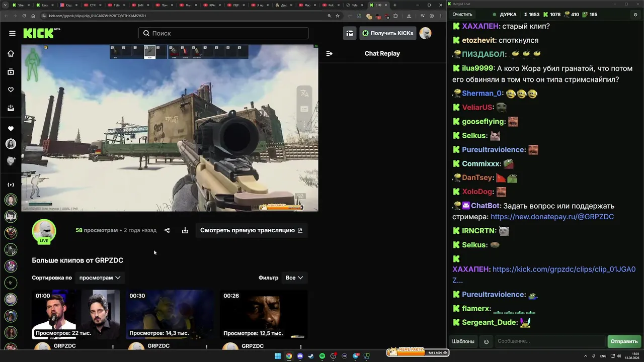644x362 pixels.
Task: Reload the browser page
Action: coord(24,16)
